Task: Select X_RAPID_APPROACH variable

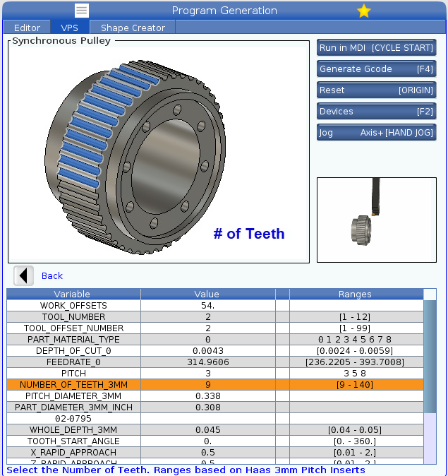Action: click(x=73, y=452)
